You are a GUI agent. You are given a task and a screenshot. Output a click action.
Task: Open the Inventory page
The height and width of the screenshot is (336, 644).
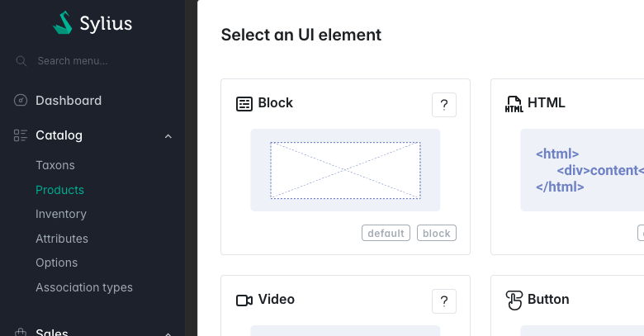(61, 214)
